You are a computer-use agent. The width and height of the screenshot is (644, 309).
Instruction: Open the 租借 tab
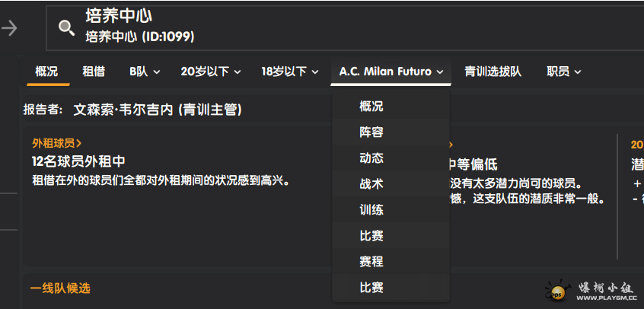point(94,72)
